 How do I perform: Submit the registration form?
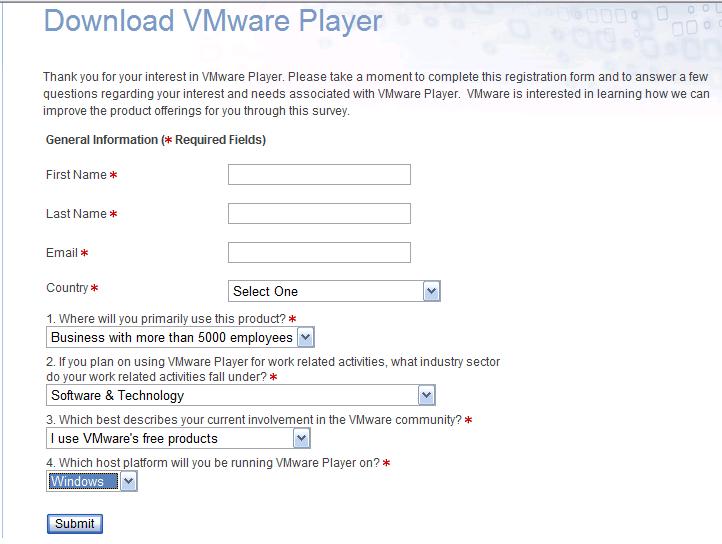tap(75, 524)
